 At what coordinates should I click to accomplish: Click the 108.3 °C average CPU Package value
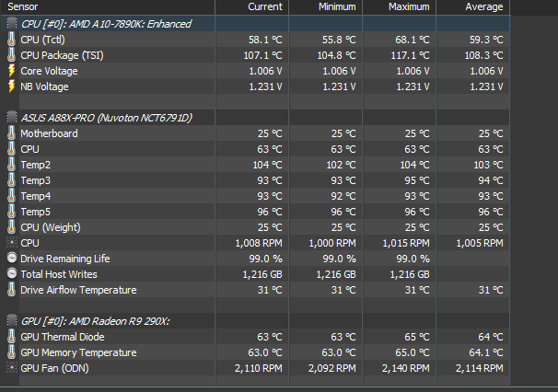tap(483, 55)
